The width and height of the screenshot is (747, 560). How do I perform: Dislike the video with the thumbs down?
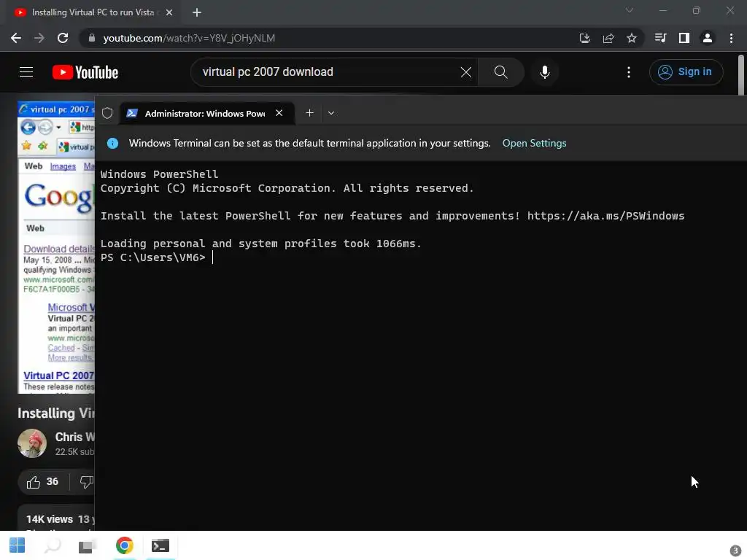[86, 482]
